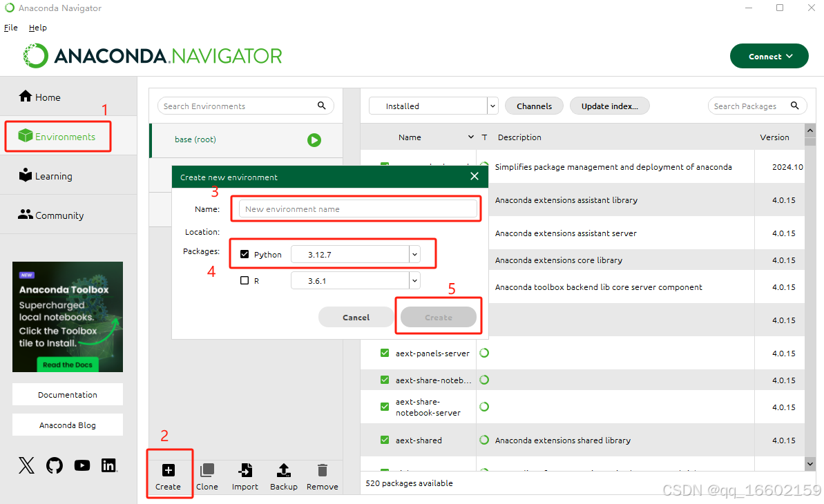Click 'Anaconda extensions core library' description
The height and width of the screenshot is (504, 824).
coord(558,260)
